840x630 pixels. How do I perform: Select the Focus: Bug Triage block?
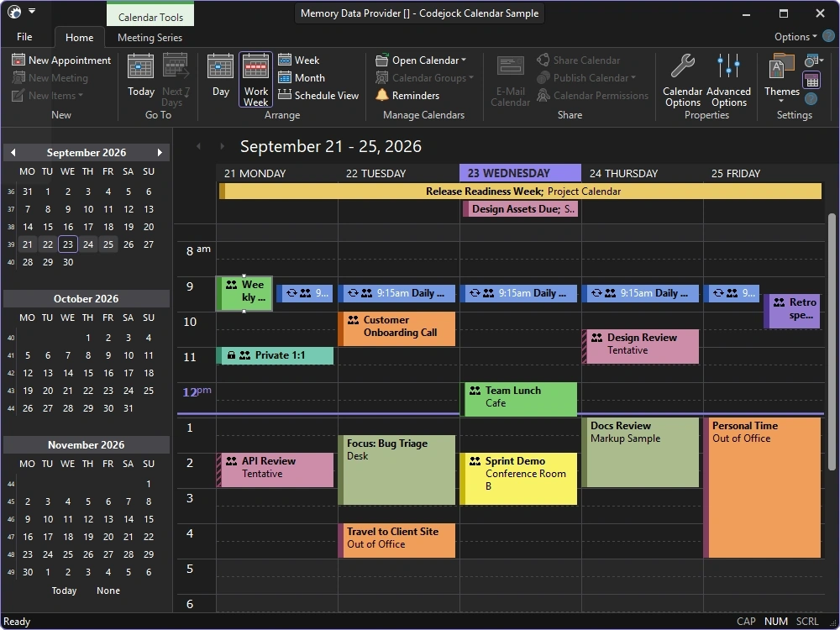click(396, 470)
